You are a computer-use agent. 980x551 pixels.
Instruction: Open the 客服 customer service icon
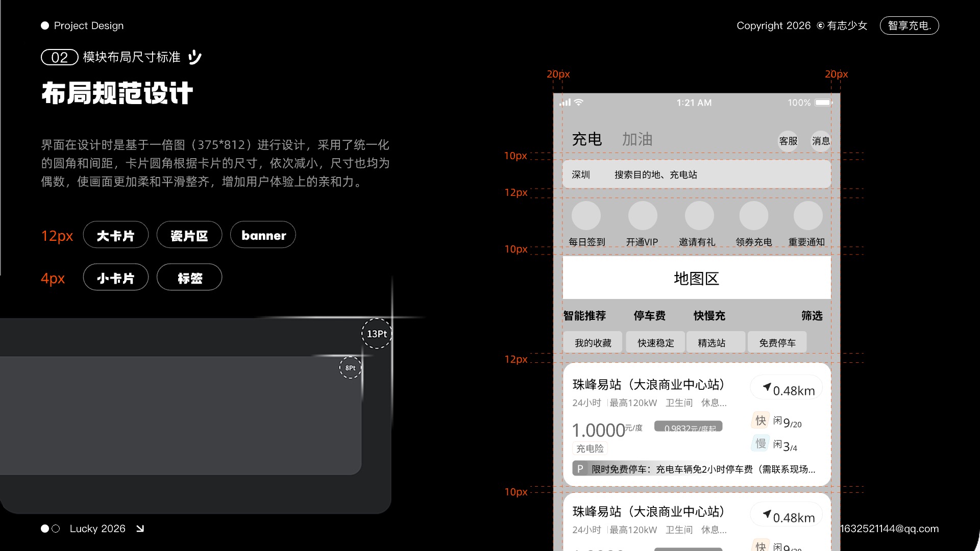[788, 141]
